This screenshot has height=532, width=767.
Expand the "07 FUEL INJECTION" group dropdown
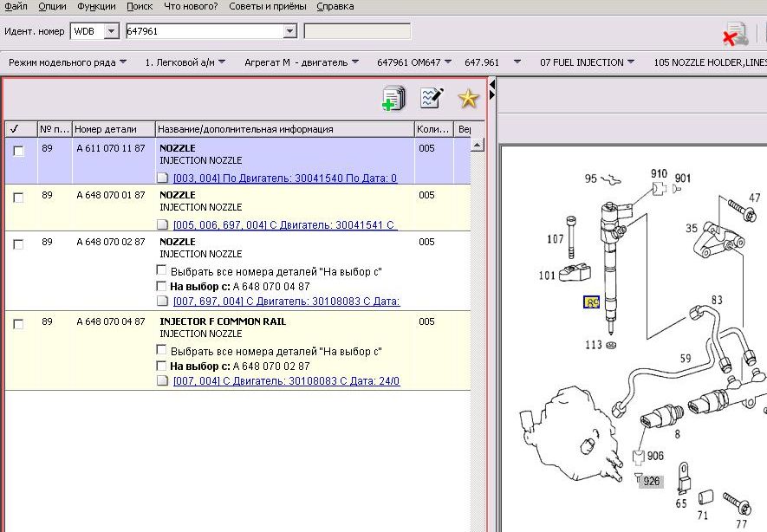pos(630,62)
